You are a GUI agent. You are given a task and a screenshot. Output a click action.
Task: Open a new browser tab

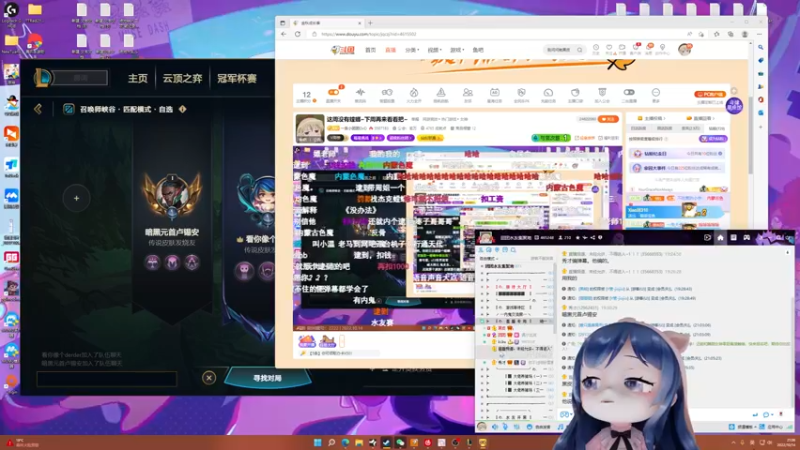tap(370, 23)
